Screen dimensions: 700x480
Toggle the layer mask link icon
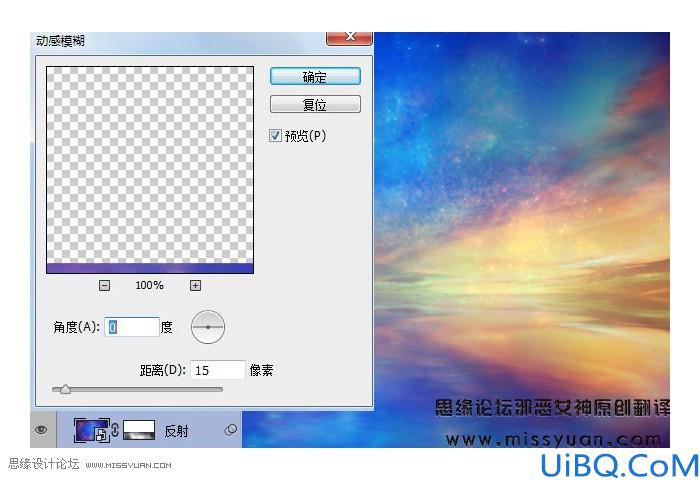(x=115, y=430)
